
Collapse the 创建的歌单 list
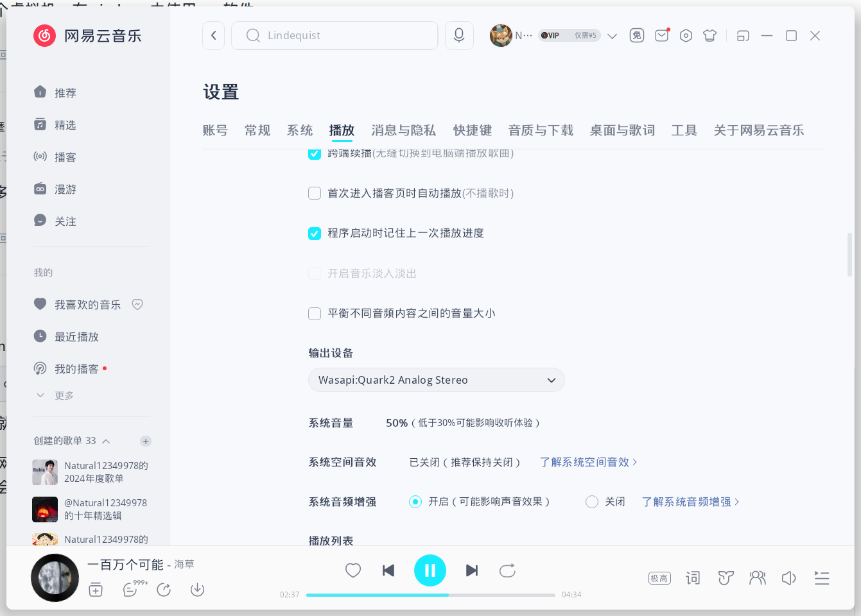point(106,441)
